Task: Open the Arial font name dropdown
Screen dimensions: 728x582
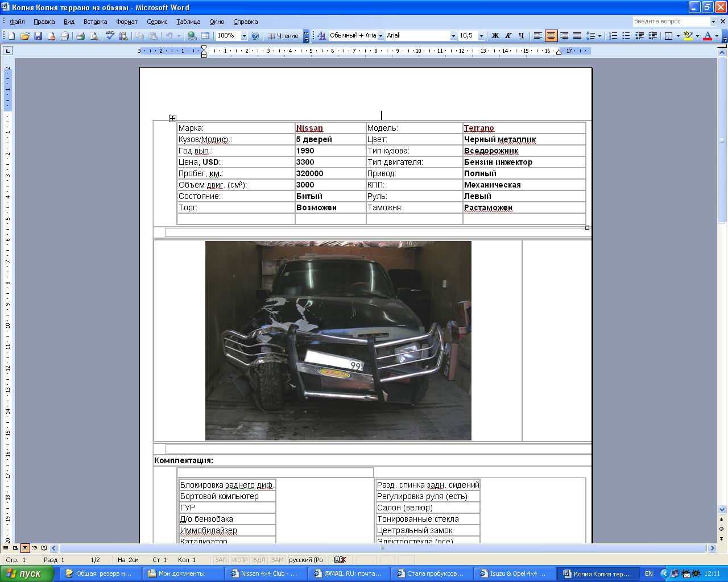Action: [453, 36]
